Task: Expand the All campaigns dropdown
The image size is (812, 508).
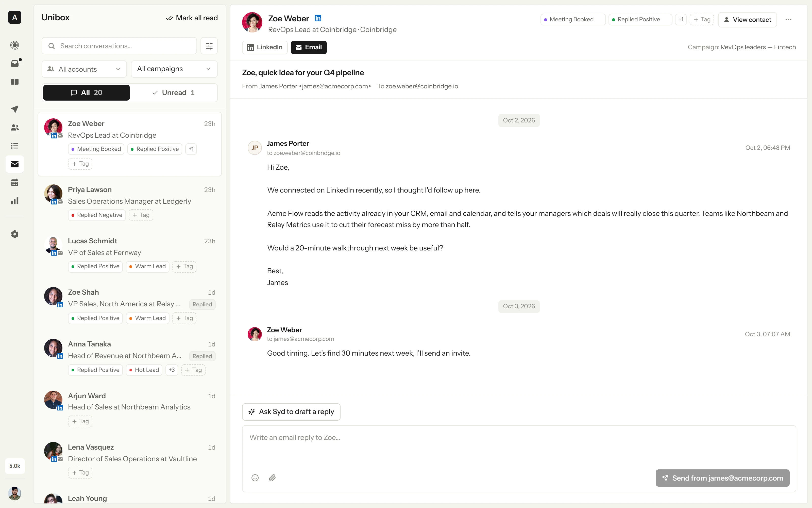Action: pyautogui.click(x=174, y=69)
